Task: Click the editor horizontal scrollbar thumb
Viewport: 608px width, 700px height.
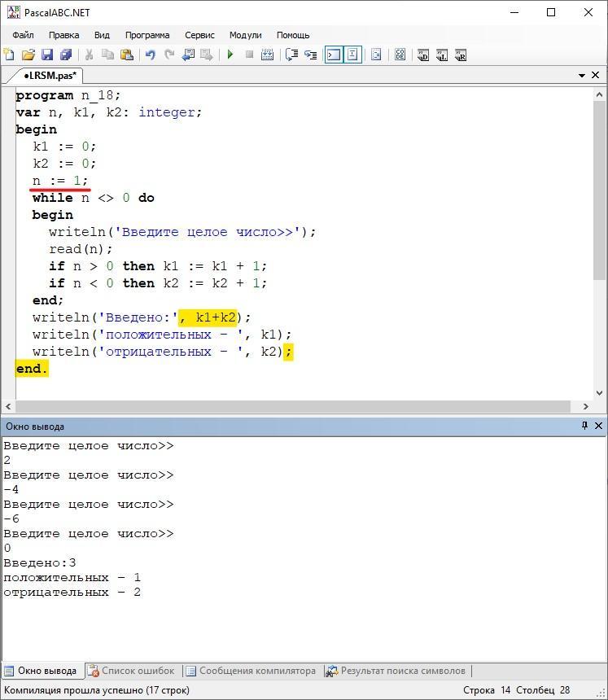Action: [293, 406]
